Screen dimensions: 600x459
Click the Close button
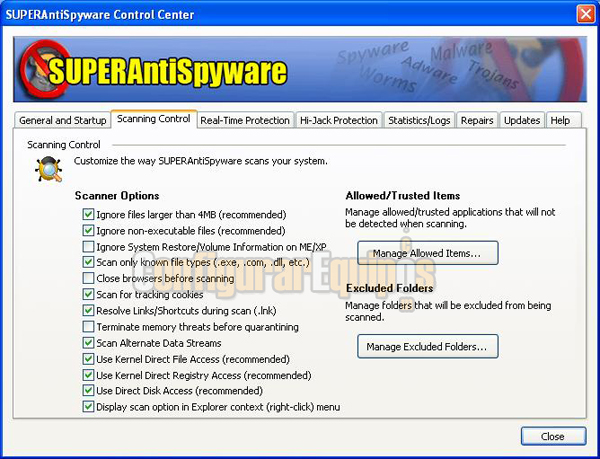tap(553, 436)
